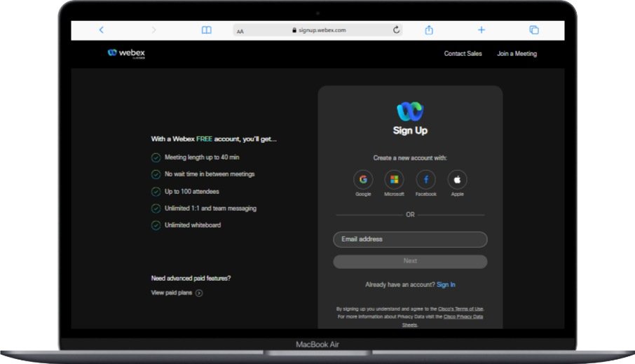Click the large Webex logo above Sign Up

point(410,111)
